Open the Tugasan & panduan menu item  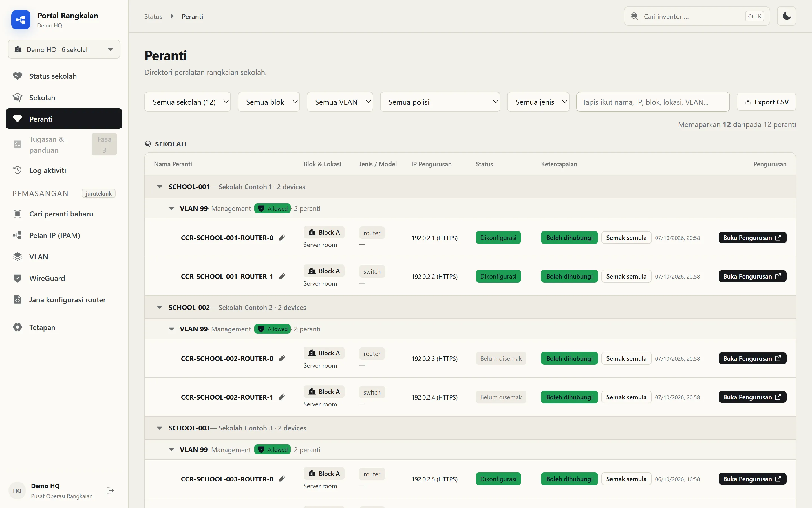[x=64, y=144]
